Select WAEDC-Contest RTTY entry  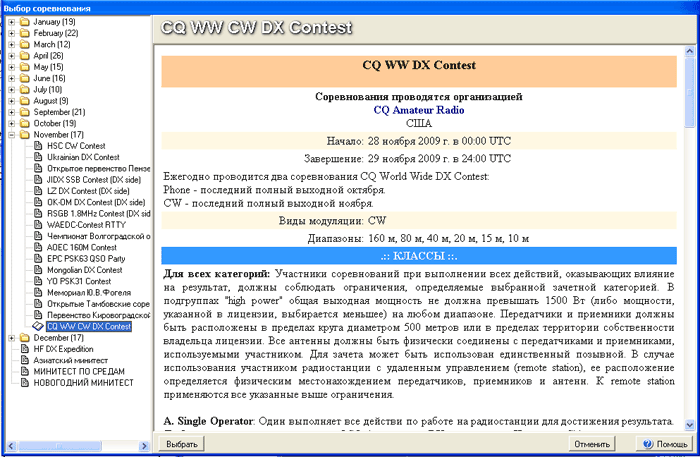(86, 225)
